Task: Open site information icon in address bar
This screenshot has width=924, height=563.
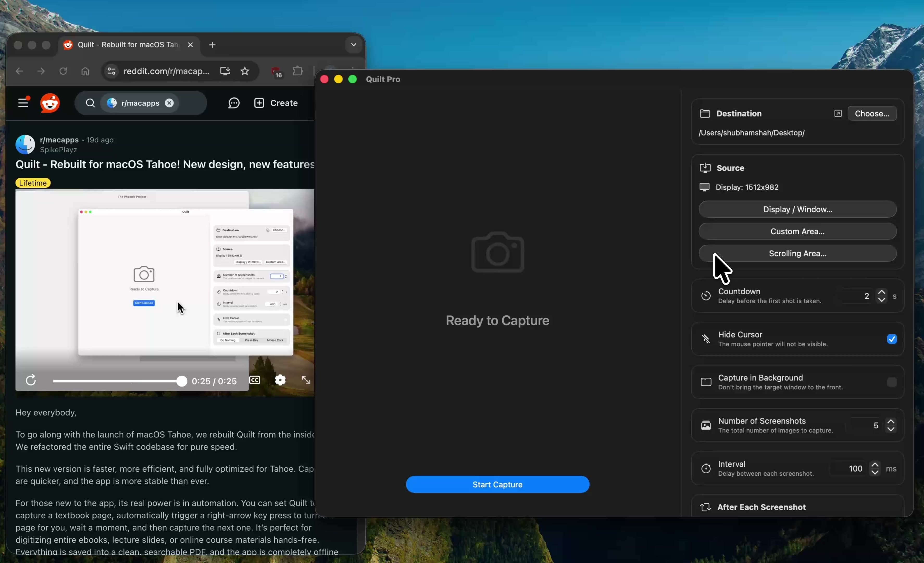Action: pyautogui.click(x=111, y=71)
